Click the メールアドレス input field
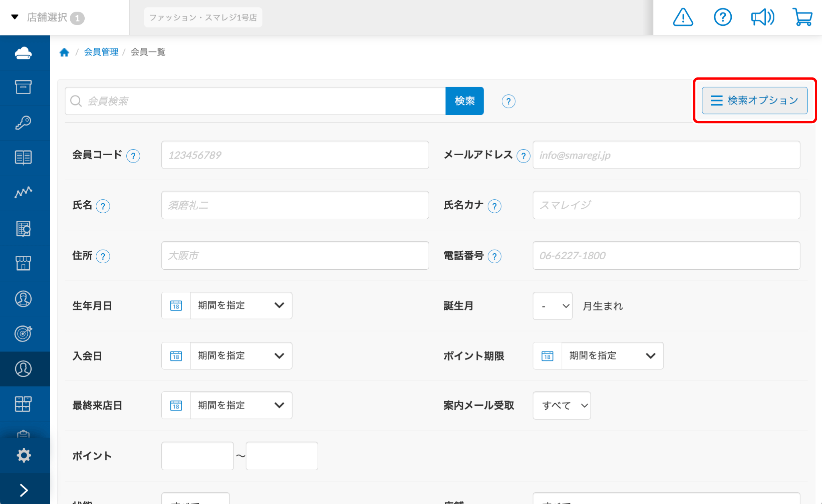 pos(666,155)
